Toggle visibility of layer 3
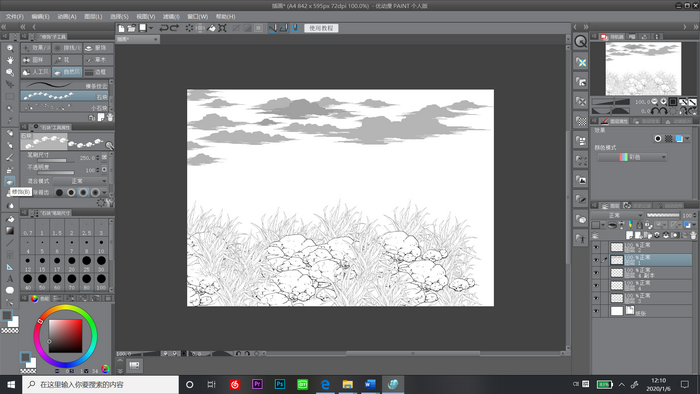 click(x=596, y=298)
